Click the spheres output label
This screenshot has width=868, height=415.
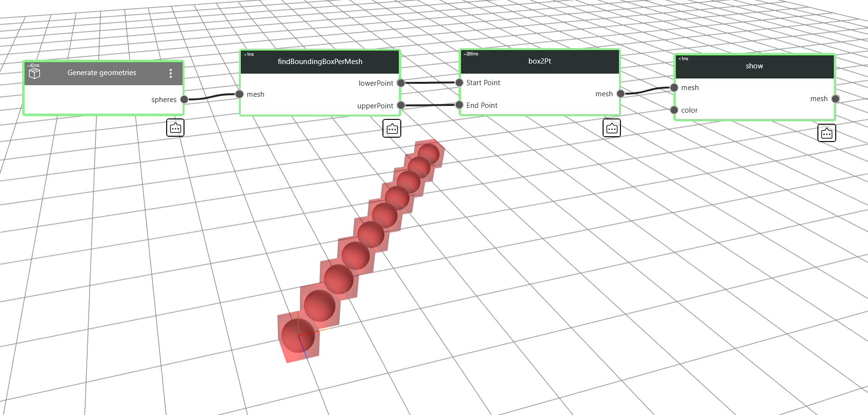pos(164,100)
